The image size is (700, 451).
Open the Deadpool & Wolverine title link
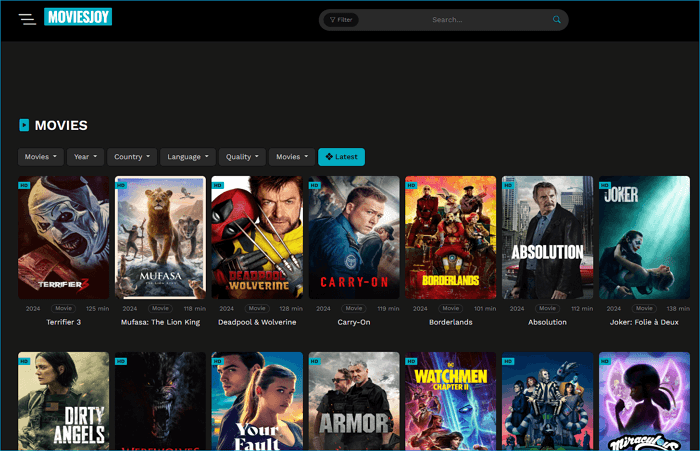[x=257, y=322]
